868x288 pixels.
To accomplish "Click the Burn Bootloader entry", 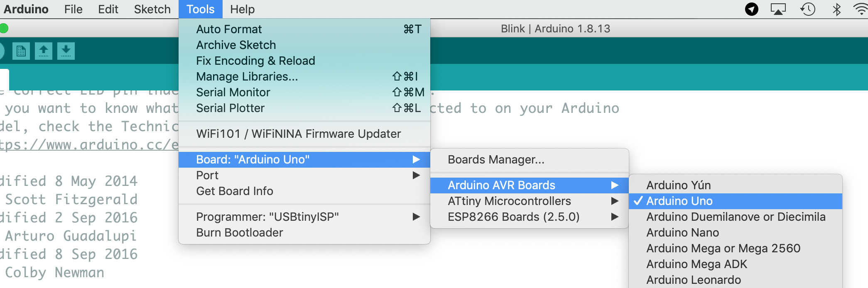I will pyautogui.click(x=240, y=232).
